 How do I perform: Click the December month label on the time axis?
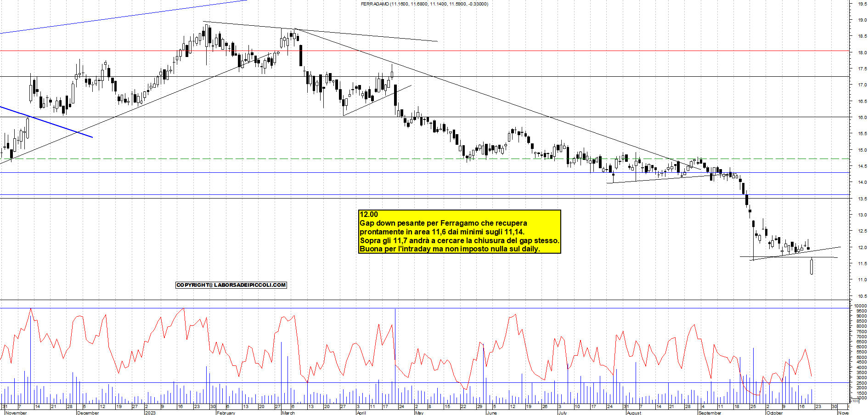pyautogui.click(x=88, y=413)
